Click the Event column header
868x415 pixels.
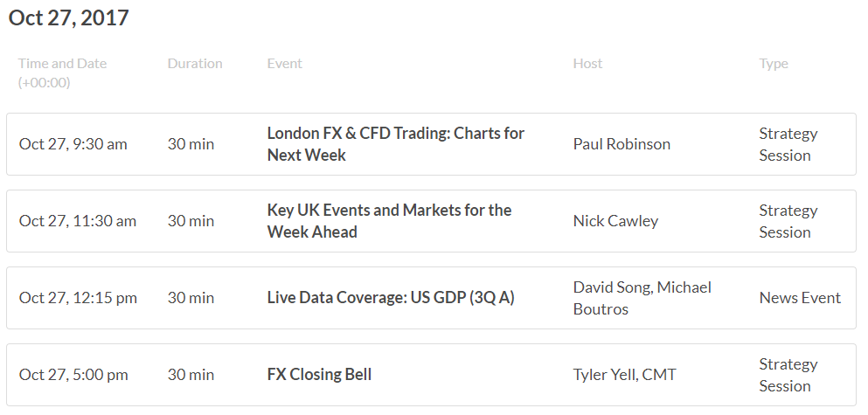285,64
